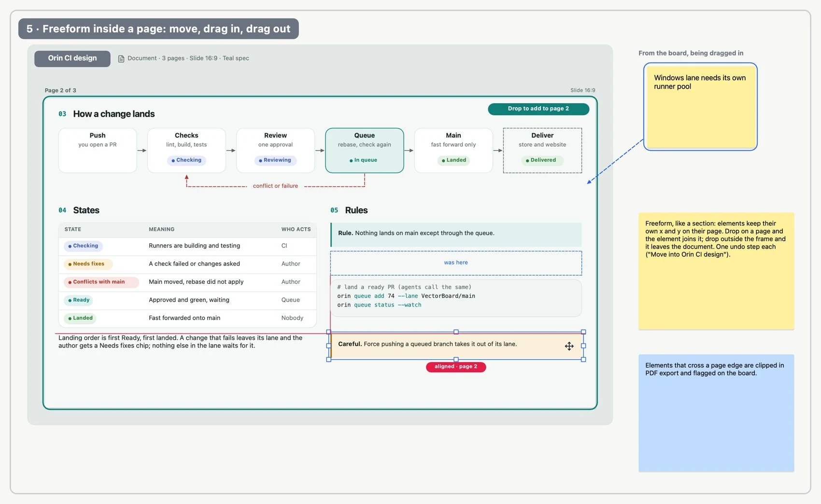Click the "How a change lands" heading
The width and height of the screenshot is (821, 504).
coord(114,114)
